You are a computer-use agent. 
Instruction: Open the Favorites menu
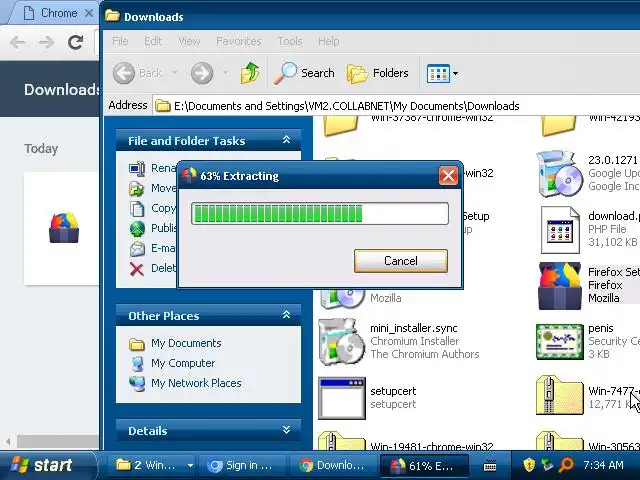[238, 41]
